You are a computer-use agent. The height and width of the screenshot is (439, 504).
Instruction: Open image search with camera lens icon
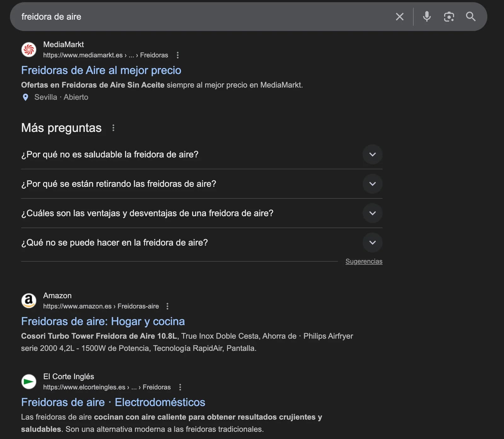[449, 17]
